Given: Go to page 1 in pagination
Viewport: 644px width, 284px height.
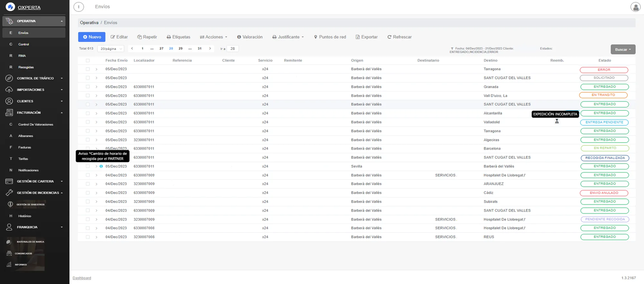Looking at the screenshot, I should tap(142, 49).
